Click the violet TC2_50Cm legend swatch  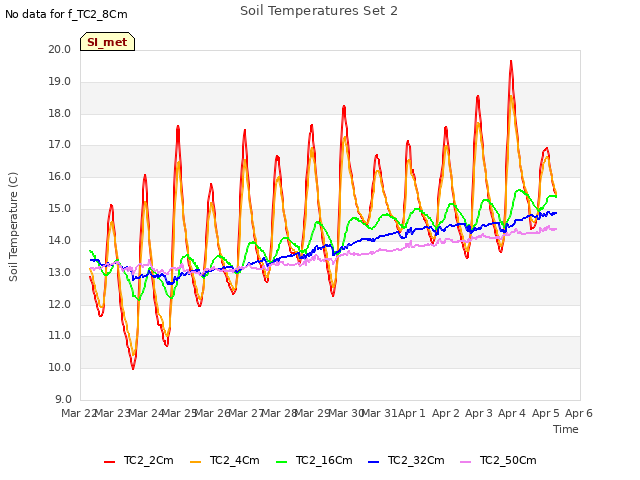tap(466, 462)
